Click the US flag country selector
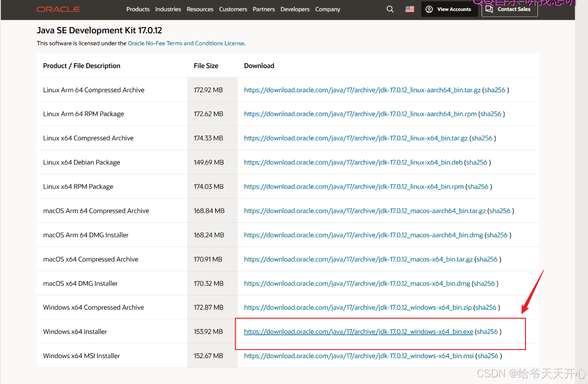The width and height of the screenshot is (588, 384). (410, 9)
